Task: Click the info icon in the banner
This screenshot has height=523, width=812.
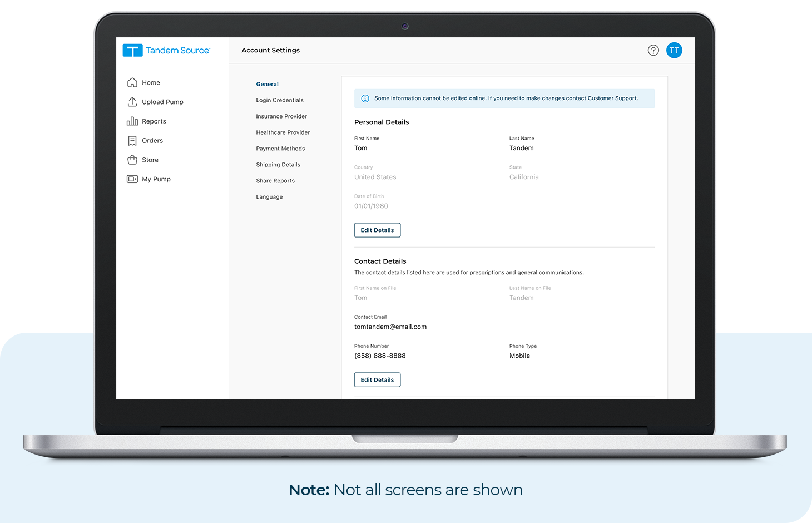Action: coord(365,98)
